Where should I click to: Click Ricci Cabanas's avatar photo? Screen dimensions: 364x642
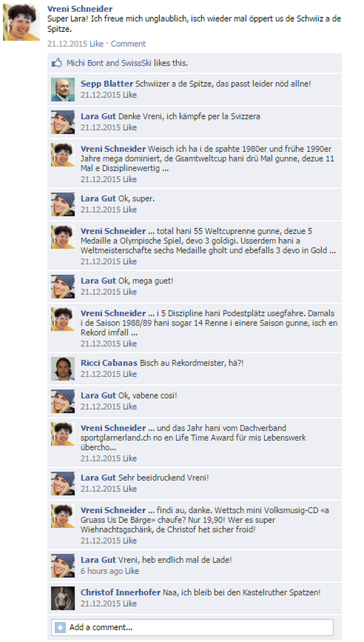(63, 369)
